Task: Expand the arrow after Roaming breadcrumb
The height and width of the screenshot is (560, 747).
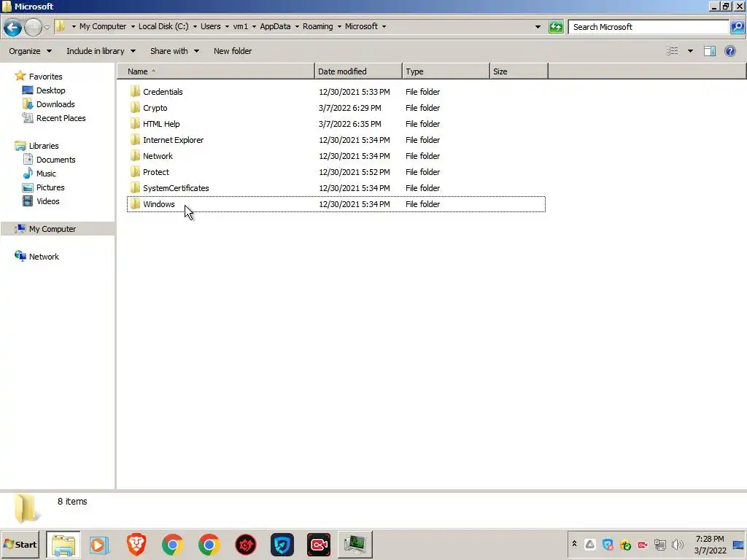Action: [339, 27]
